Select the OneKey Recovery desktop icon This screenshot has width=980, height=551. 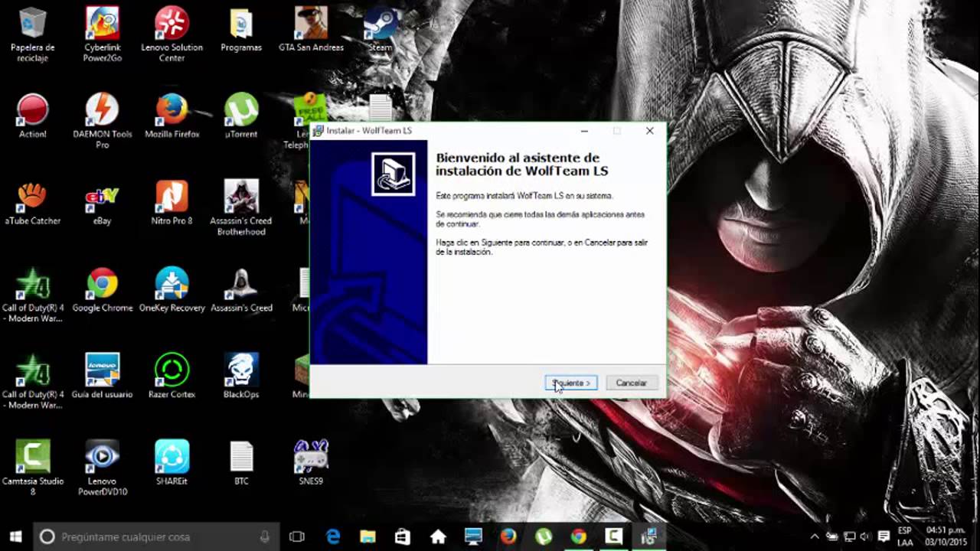[171, 290]
